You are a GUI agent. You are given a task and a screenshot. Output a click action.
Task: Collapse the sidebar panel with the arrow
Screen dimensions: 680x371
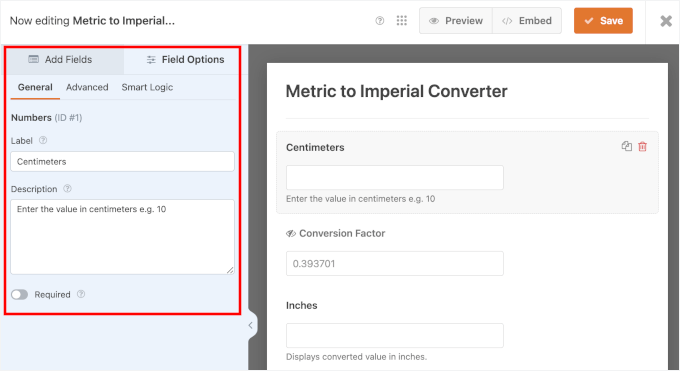point(251,325)
